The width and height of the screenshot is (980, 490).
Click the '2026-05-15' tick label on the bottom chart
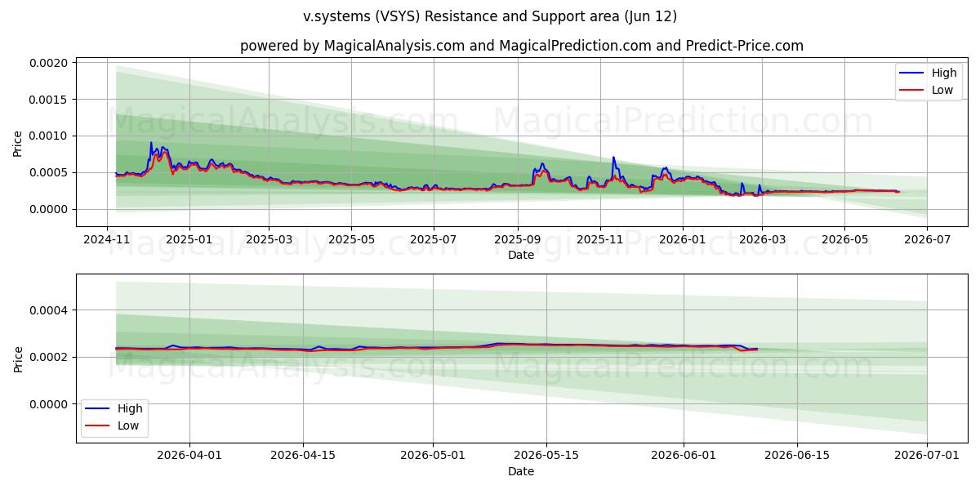pos(546,456)
